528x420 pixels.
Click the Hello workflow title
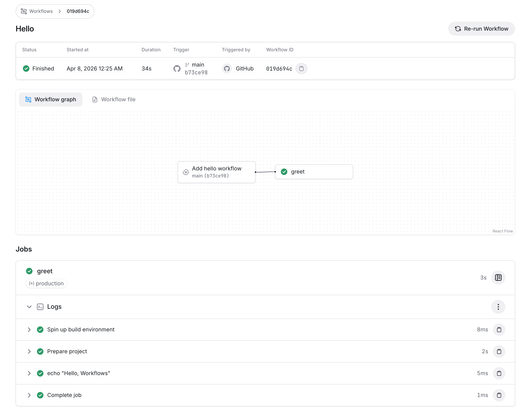[25, 29]
